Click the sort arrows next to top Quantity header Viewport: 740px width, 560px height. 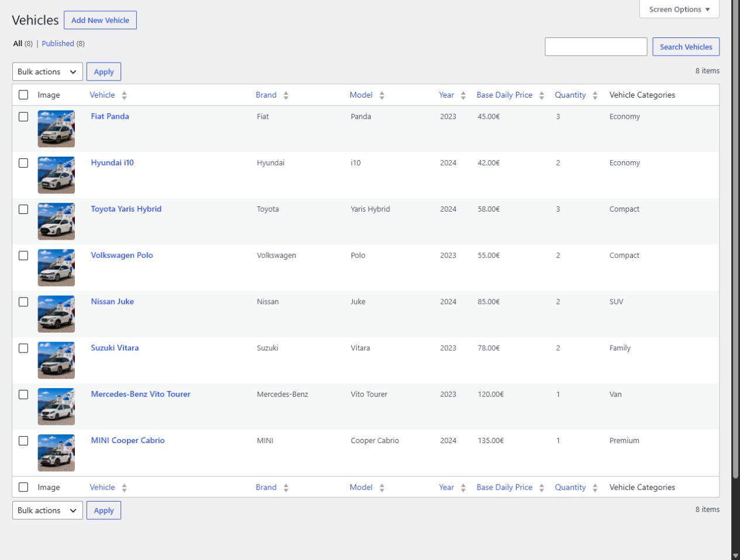pyautogui.click(x=595, y=95)
